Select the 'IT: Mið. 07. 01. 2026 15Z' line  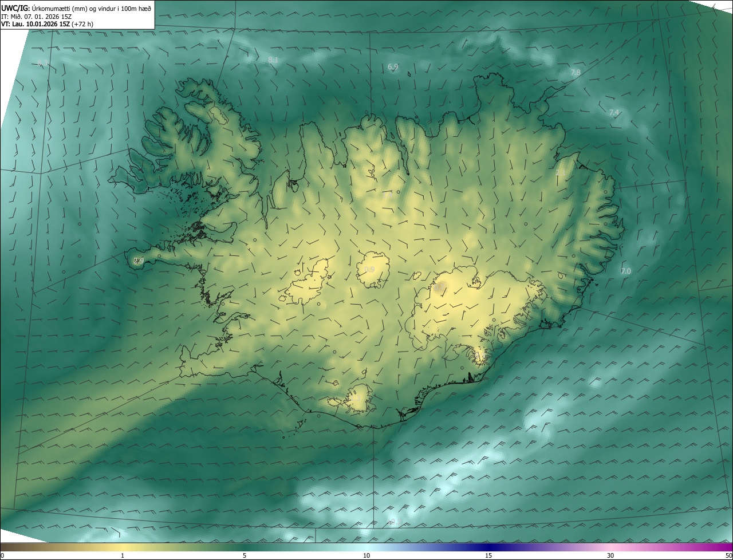36,17
